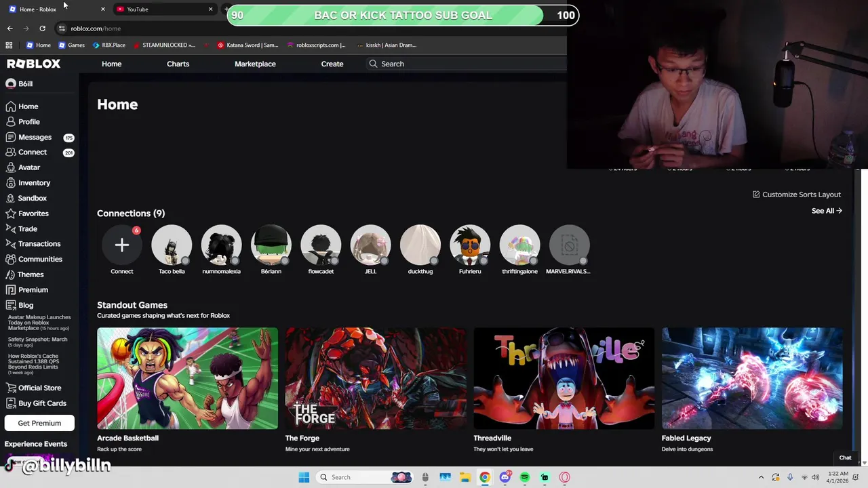868x488 pixels.
Task: Open Premium in the sidebar
Action: [x=26, y=290]
